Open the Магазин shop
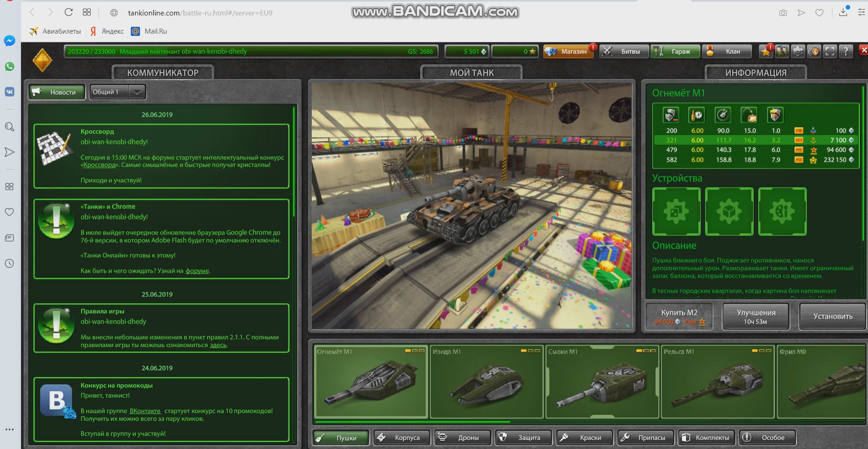This screenshot has width=868, height=449. click(568, 51)
